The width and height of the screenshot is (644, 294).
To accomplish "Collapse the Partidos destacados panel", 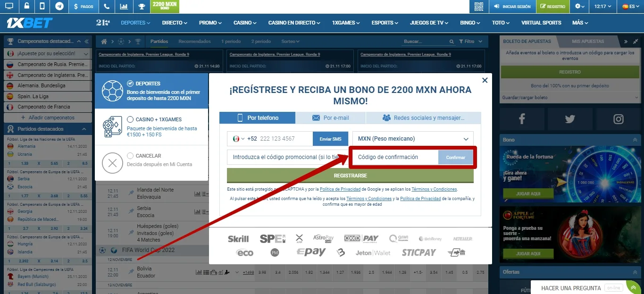I will (x=84, y=129).
